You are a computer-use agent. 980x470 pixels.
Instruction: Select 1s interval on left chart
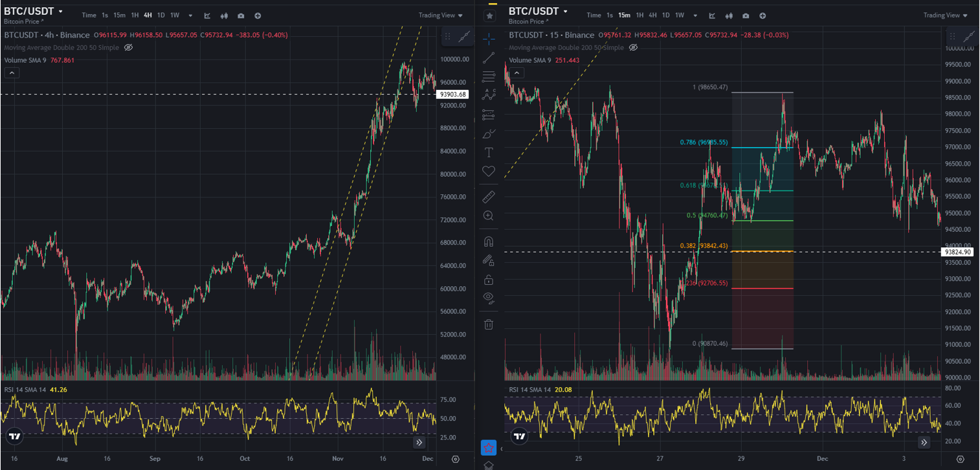[x=105, y=16]
